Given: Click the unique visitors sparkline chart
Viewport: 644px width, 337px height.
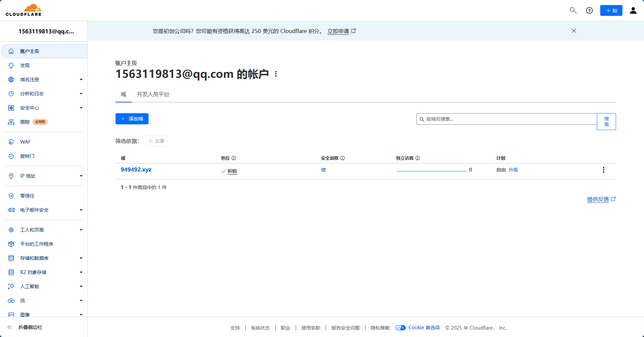Looking at the screenshot, I should click(432, 171).
